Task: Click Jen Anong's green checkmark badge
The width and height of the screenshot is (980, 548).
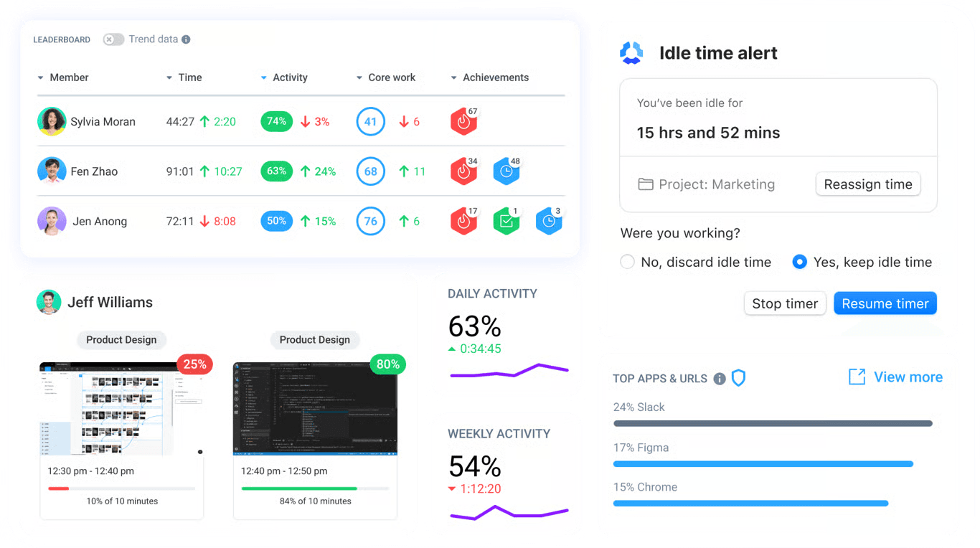Action: point(507,221)
